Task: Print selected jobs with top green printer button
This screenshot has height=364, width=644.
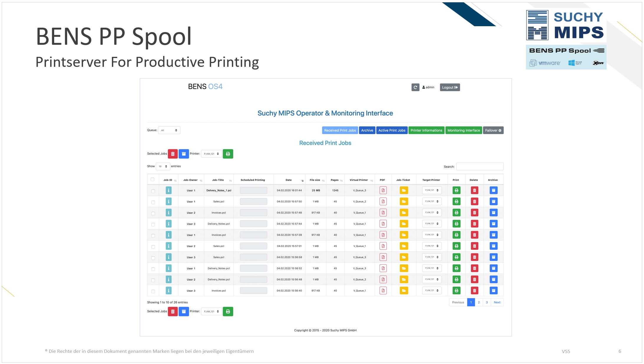Action: tap(228, 154)
